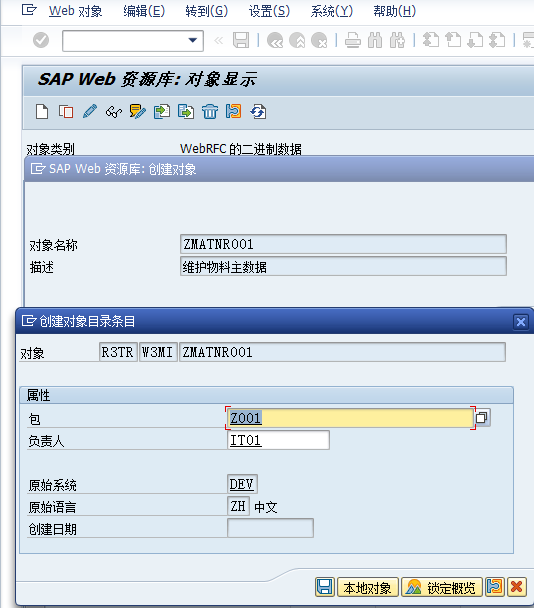Click the SAP menu icon left of Web 对象

click(x=29, y=10)
